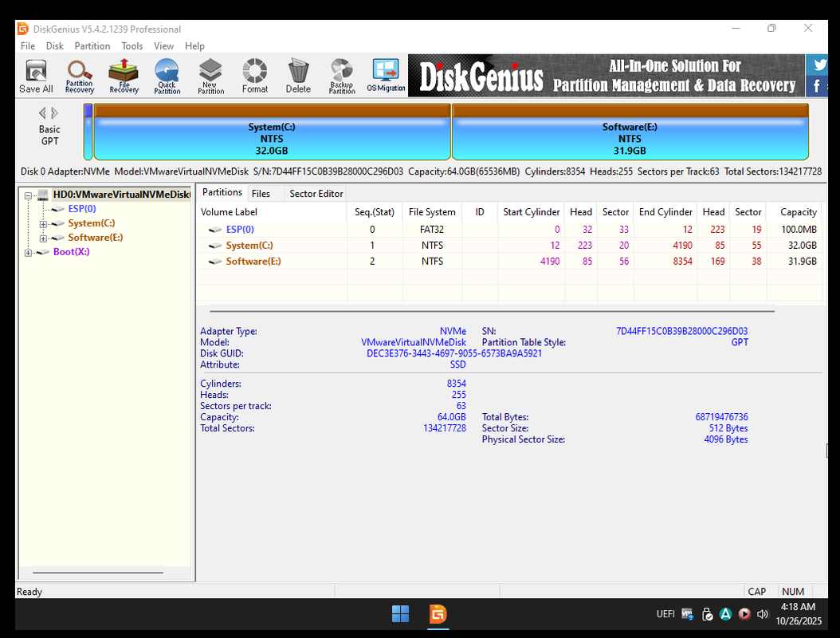
Task: Open the Partition menu
Action: pyautogui.click(x=92, y=46)
